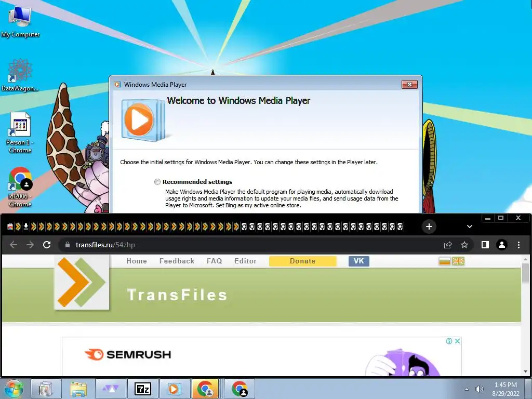This screenshot has width=532, height=399.
Task: Open the Editor page on TransFiles
Action: click(x=245, y=261)
